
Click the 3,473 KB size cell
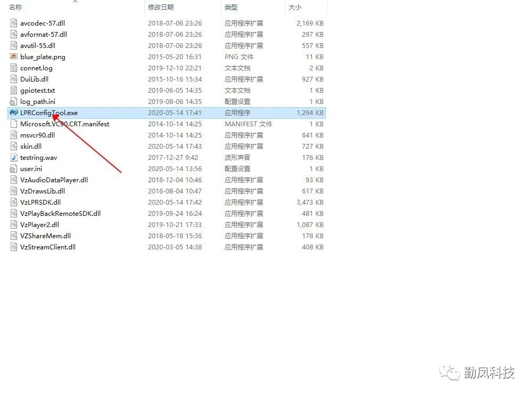310,203
